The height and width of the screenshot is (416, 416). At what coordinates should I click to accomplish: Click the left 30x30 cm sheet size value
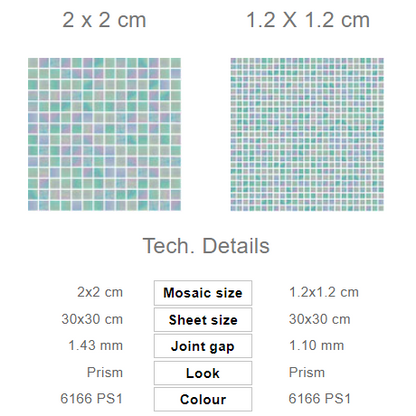point(92,319)
